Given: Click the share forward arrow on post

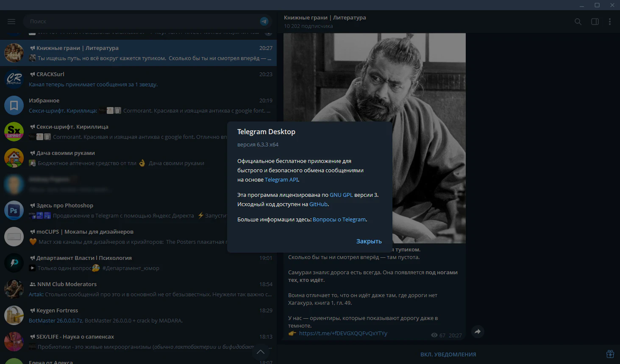Looking at the screenshot, I should coord(477,332).
